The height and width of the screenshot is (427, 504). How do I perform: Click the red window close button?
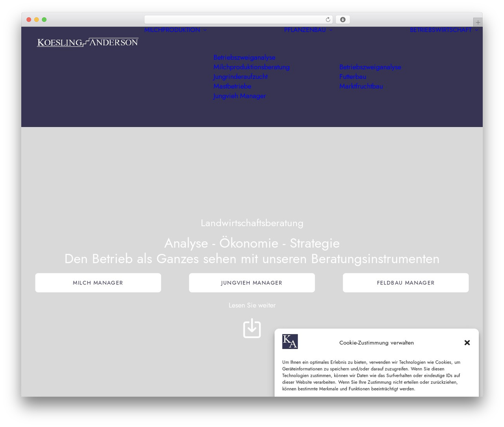[x=29, y=20]
